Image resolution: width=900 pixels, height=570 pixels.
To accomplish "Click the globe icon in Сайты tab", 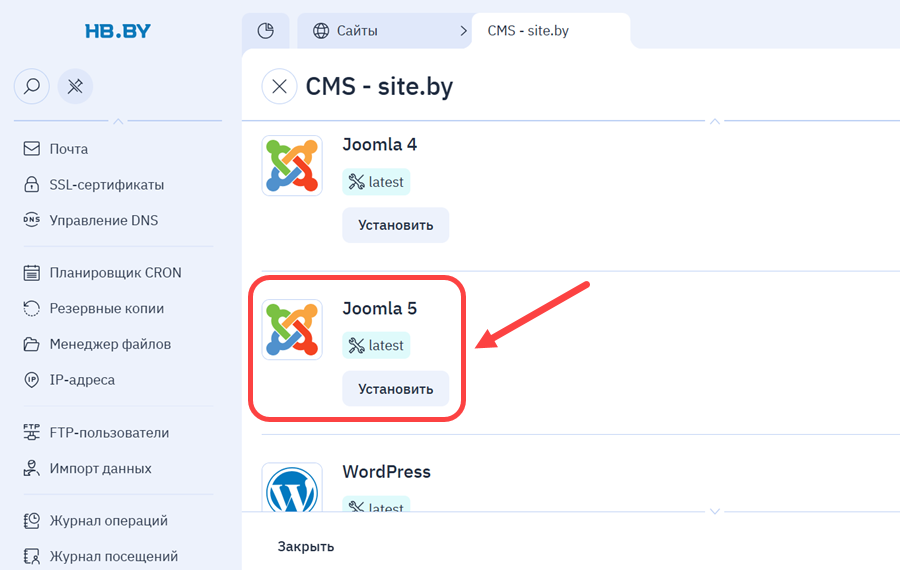I will point(321,30).
